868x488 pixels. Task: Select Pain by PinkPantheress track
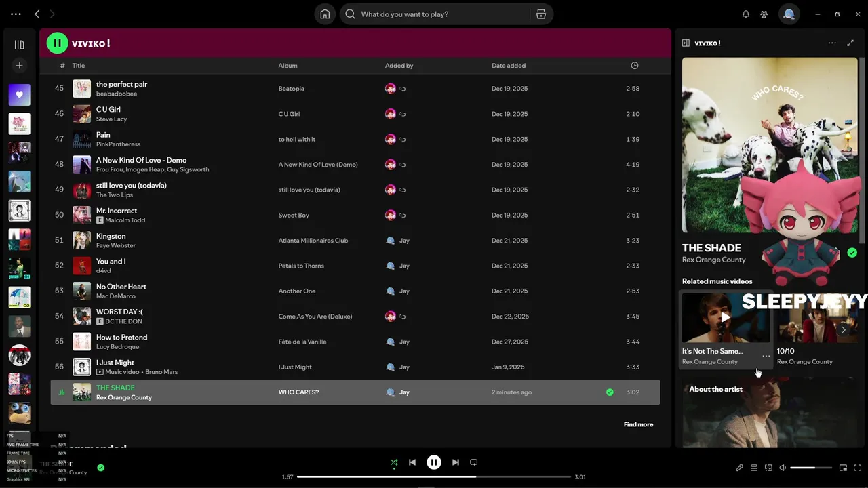(x=355, y=140)
